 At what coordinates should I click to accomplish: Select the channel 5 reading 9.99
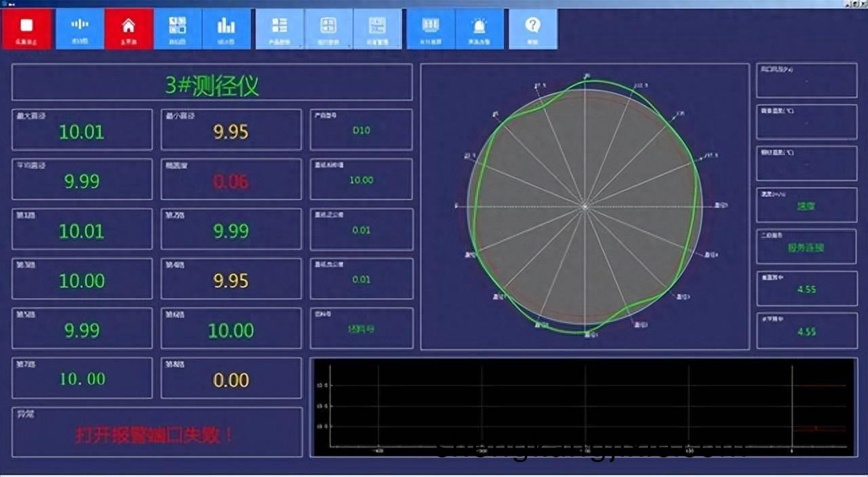pos(81,330)
